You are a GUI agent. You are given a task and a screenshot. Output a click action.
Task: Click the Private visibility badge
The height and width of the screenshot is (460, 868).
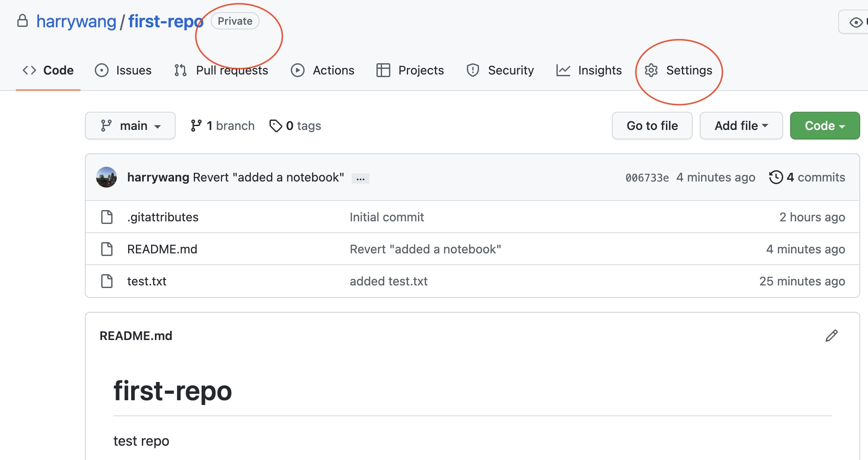tap(235, 21)
